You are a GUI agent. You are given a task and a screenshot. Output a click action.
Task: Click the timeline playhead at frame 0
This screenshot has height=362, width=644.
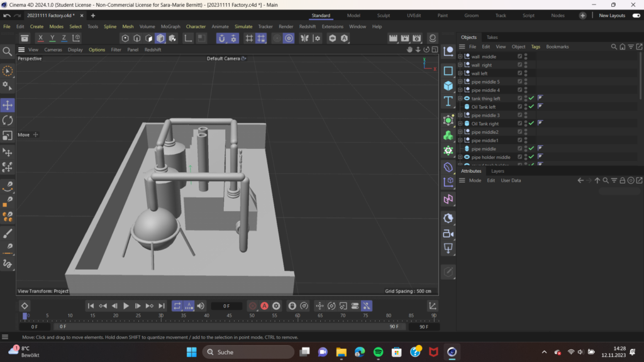[x=25, y=315]
